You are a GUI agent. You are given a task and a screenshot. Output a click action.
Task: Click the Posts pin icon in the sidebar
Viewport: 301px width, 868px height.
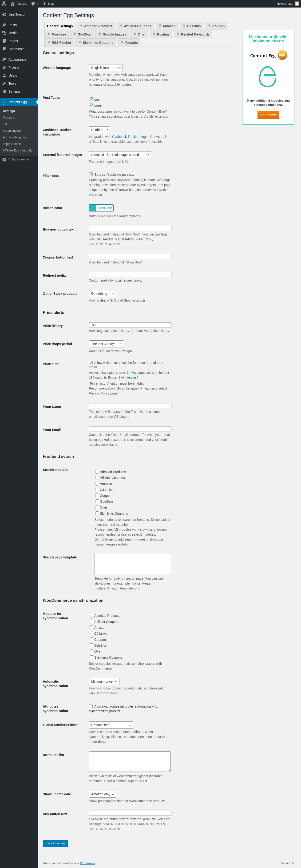[x=4, y=25]
